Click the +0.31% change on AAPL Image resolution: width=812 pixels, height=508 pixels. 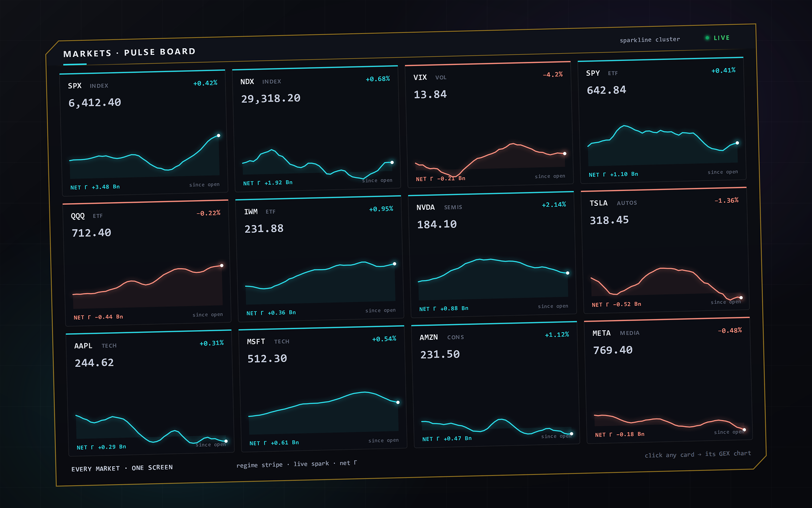coord(212,343)
